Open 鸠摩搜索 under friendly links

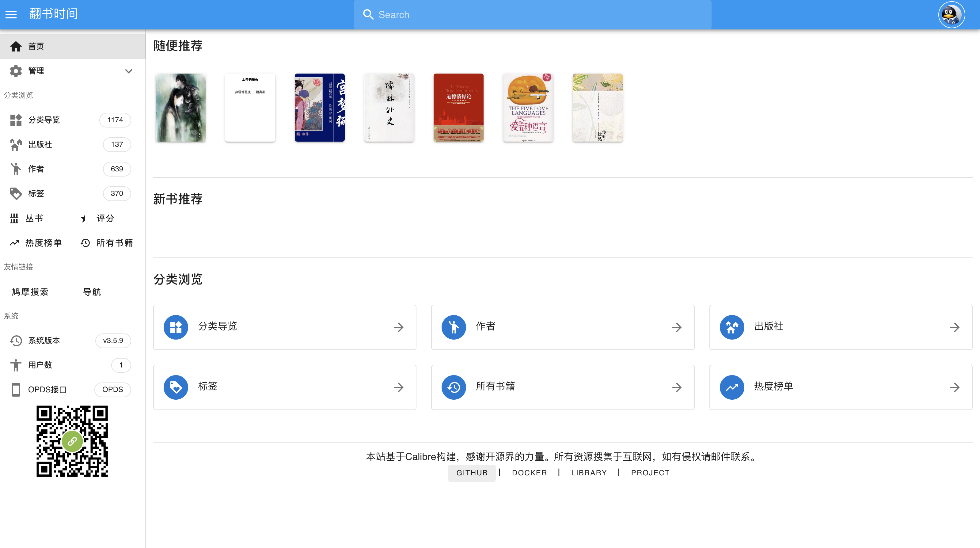tap(30, 292)
